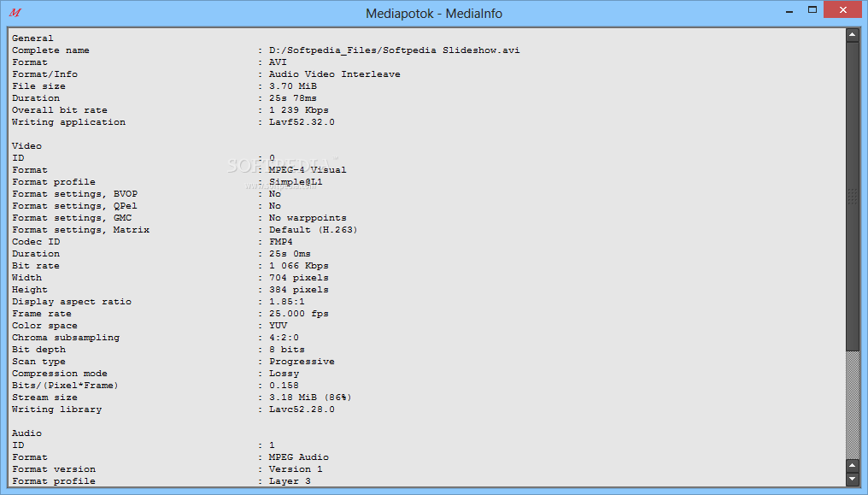Click the 'Compression mode' label
This screenshot has height=495, width=868.
tap(60, 374)
